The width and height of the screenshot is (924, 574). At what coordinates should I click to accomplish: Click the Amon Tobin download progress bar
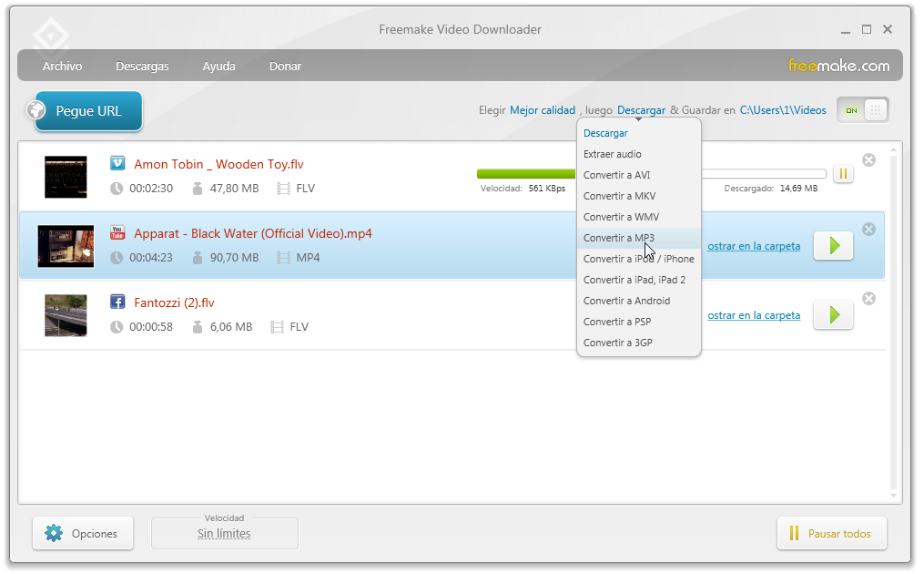[651, 173]
